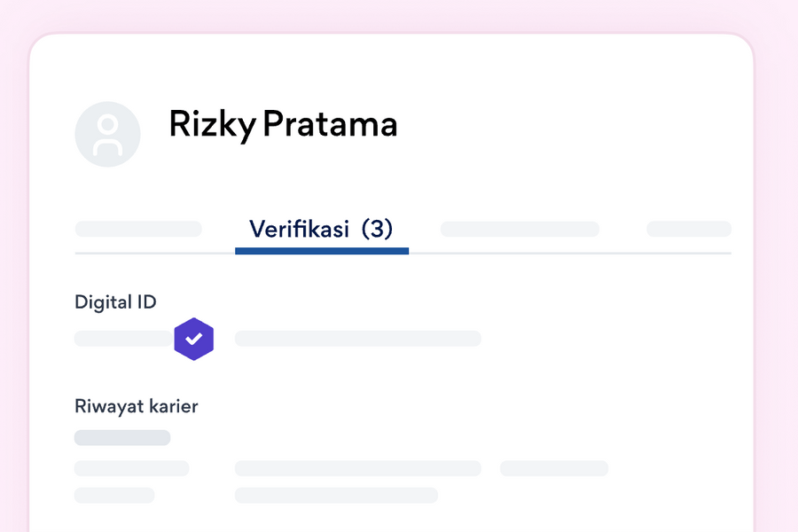Select the first career row's left placeholder
This screenshot has width=798, height=532.
(131, 468)
